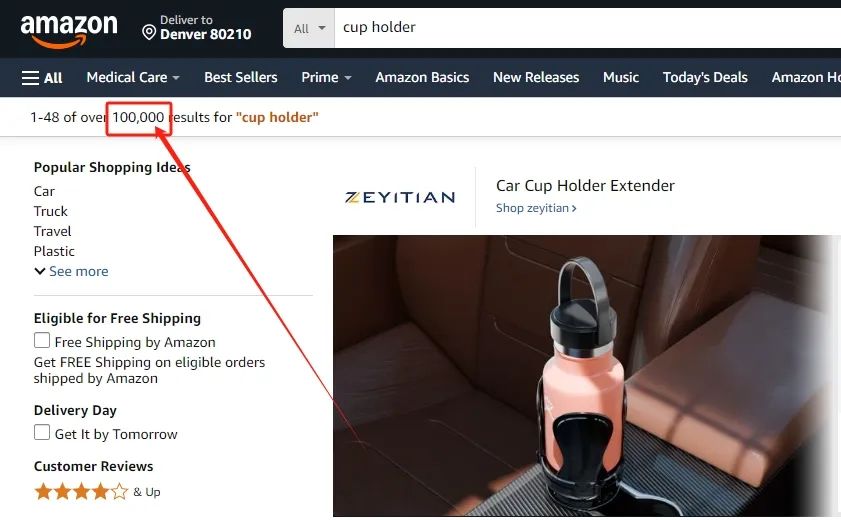Open the Amazon Basics nav item
This screenshot has height=520, width=841.
click(x=422, y=77)
